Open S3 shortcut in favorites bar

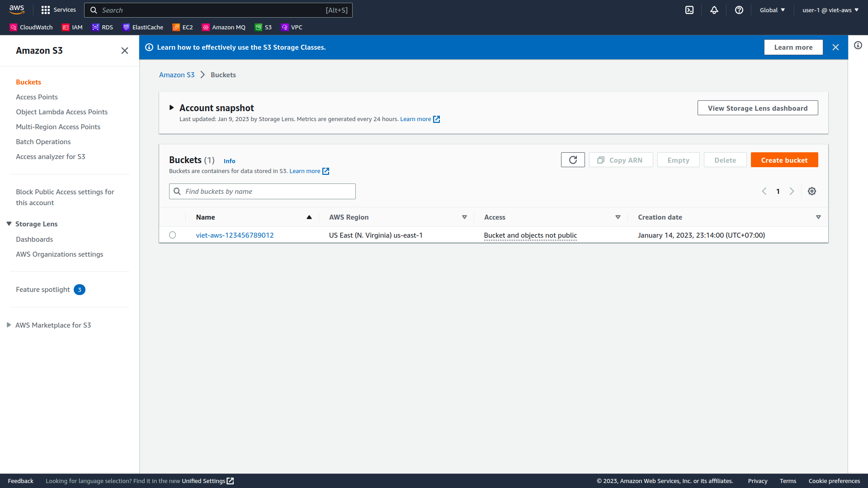(263, 27)
